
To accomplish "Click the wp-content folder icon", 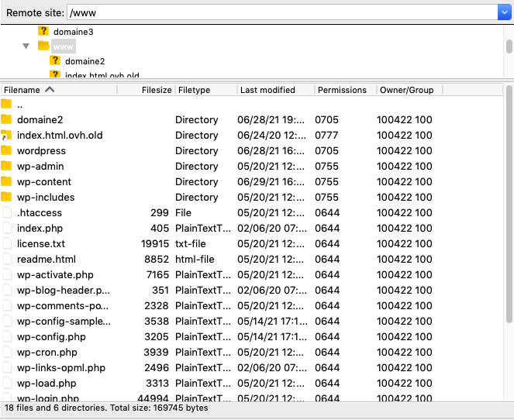I will (7, 181).
